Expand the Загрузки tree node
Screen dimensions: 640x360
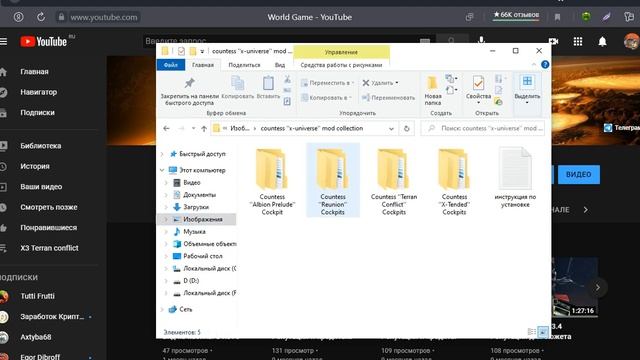click(x=167, y=207)
